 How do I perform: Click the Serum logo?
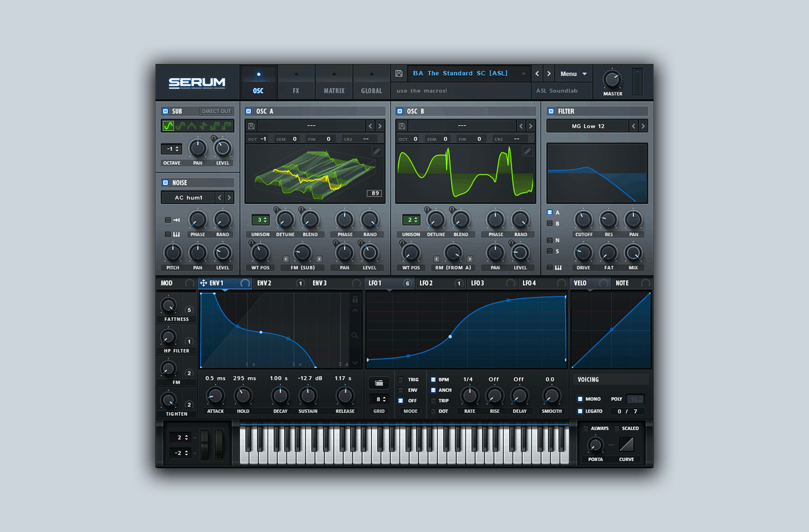pos(197,83)
